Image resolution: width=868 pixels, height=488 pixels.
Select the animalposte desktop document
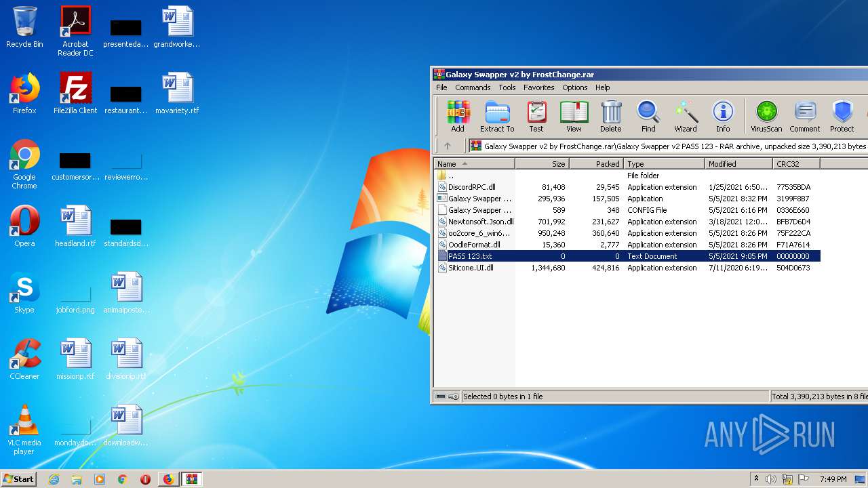pyautogui.click(x=126, y=293)
